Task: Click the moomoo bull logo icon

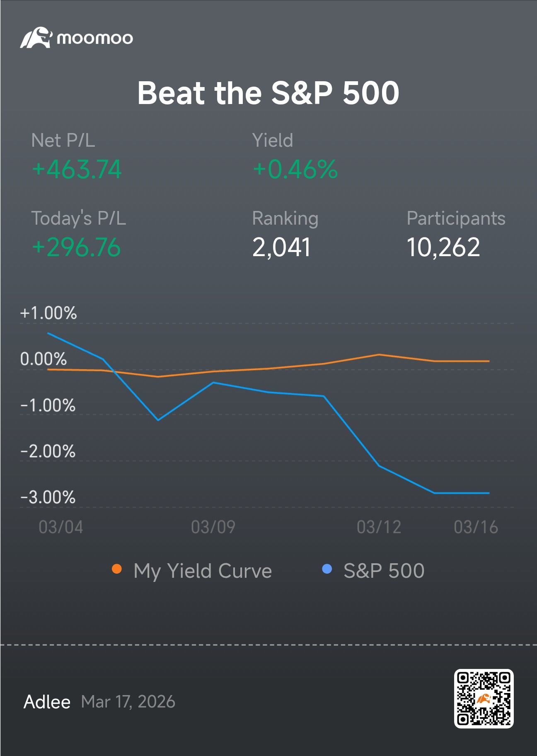Action: click(x=36, y=38)
